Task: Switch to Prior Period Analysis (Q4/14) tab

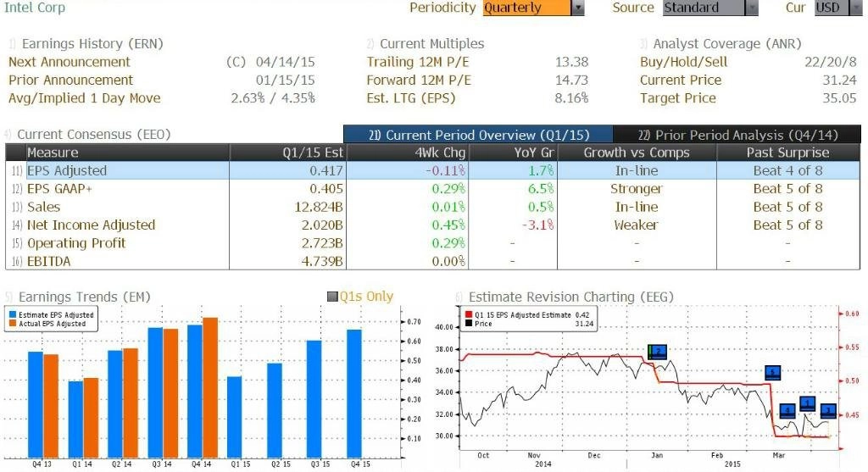Action: (737, 135)
